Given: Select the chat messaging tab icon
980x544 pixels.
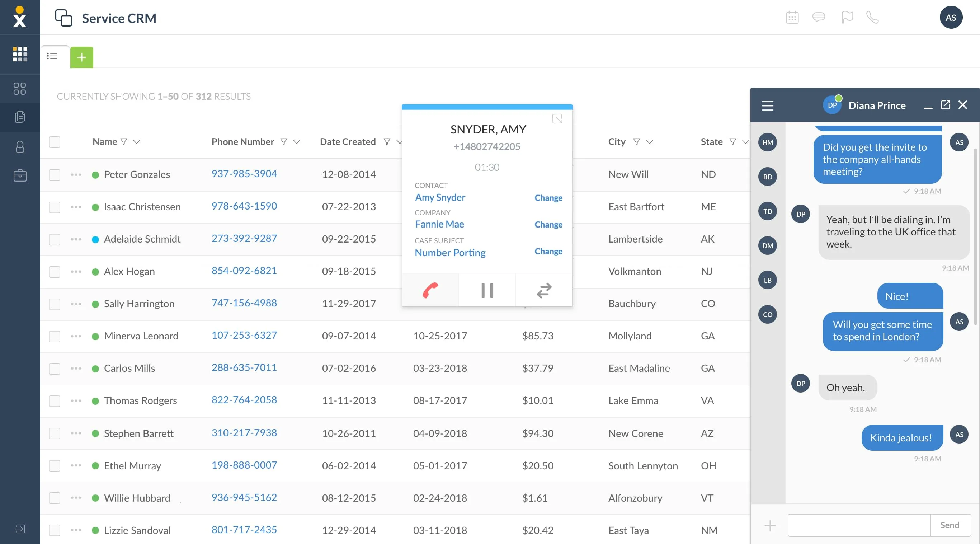Looking at the screenshot, I should coord(819,16).
